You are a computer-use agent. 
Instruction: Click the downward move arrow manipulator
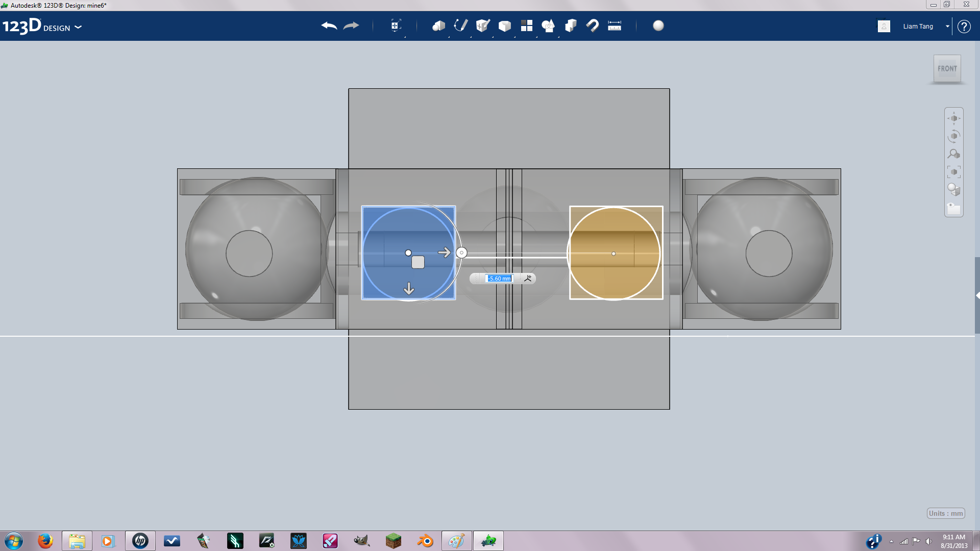pos(409,289)
